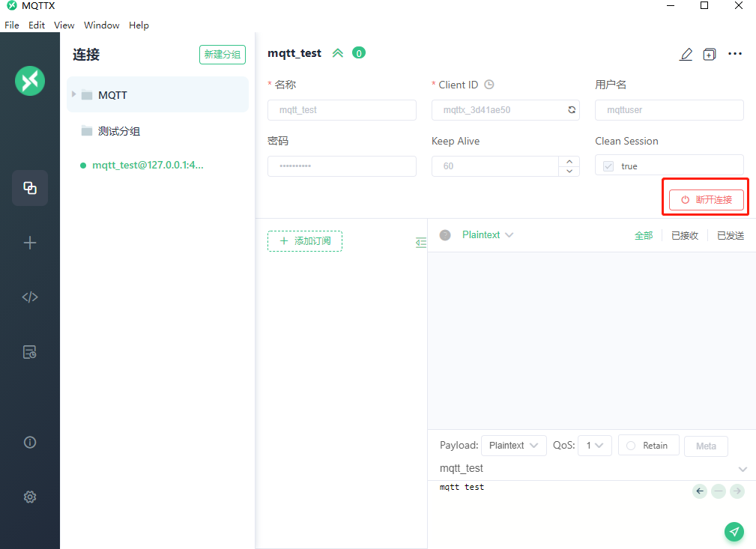756x549 pixels.
Task: Click the Client ID clock timestamp icon
Action: pyautogui.click(x=489, y=85)
